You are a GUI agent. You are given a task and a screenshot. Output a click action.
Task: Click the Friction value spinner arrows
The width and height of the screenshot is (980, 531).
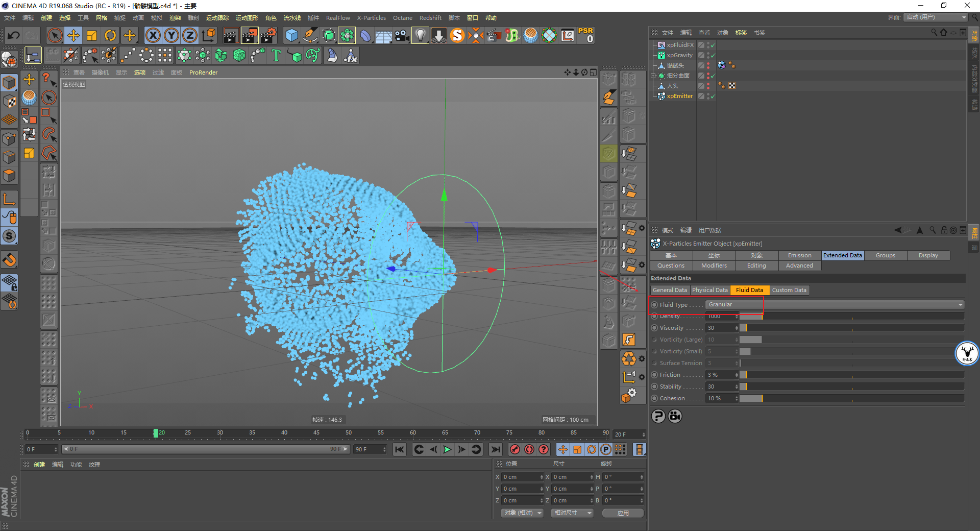(x=737, y=375)
